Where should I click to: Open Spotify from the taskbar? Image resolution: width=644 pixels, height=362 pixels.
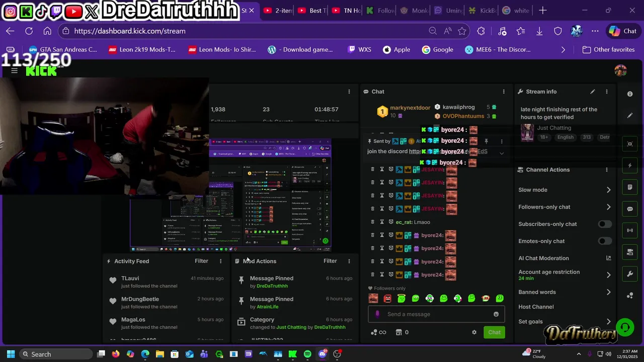[307, 354]
